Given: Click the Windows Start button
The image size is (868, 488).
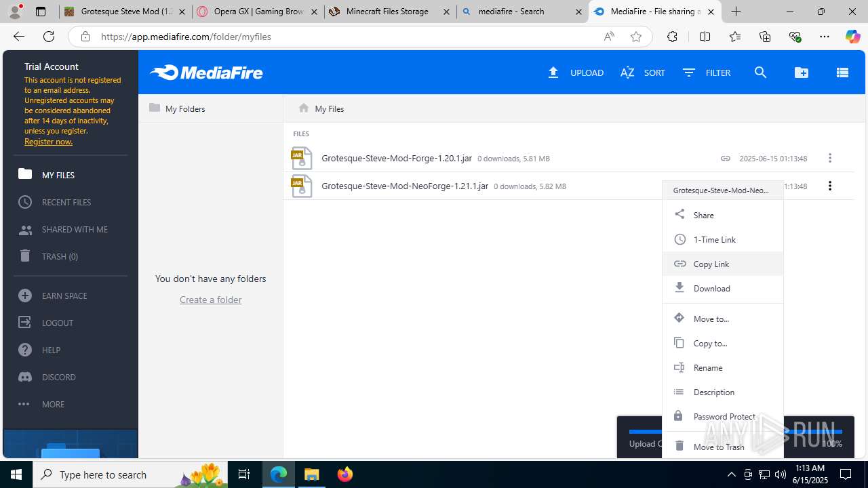Looking at the screenshot, I should [16, 474].
